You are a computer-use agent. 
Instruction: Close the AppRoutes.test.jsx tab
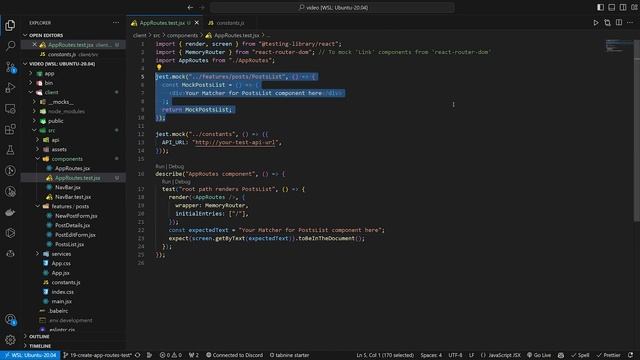tap(197, 23)
